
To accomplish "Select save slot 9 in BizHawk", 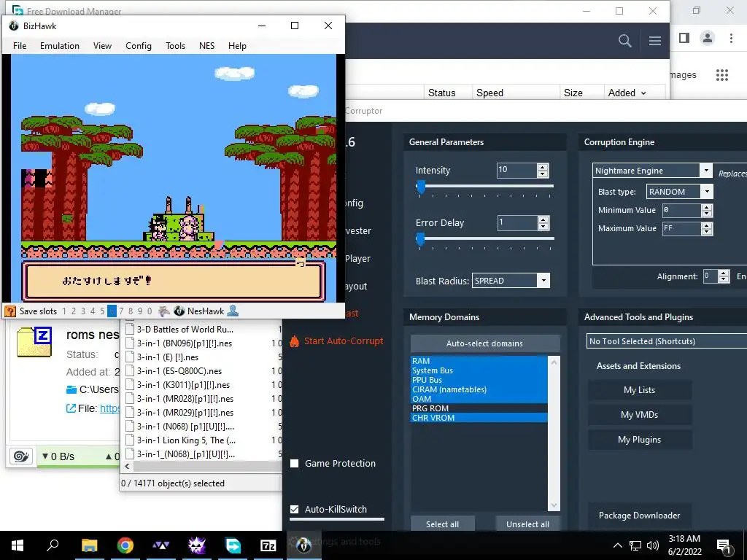I will tap(140, 311).
